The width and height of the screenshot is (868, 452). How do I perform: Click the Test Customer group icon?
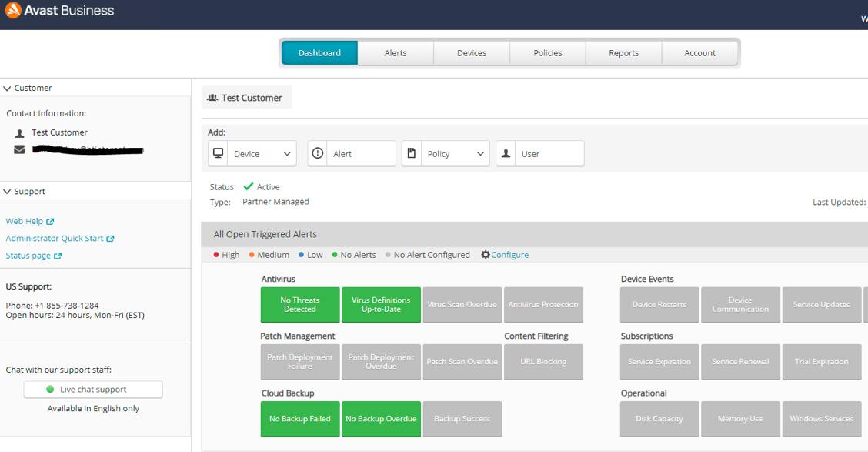[x=212, y=98]
